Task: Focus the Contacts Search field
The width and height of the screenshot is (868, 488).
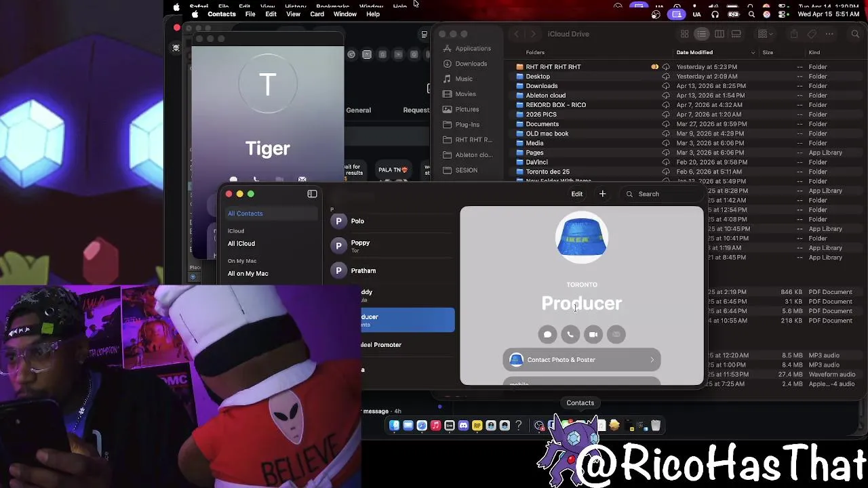Action: coord(661,194)
